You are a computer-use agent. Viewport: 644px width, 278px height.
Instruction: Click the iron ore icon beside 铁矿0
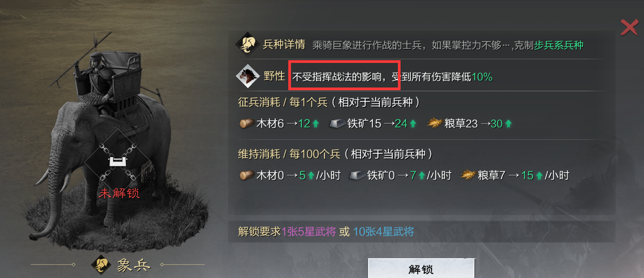point(357,175)
